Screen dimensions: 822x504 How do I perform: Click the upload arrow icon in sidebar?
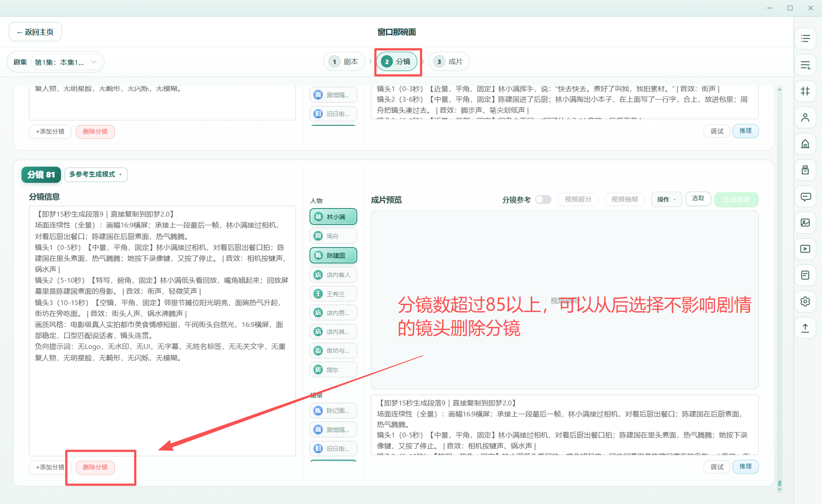pos(805,328)
